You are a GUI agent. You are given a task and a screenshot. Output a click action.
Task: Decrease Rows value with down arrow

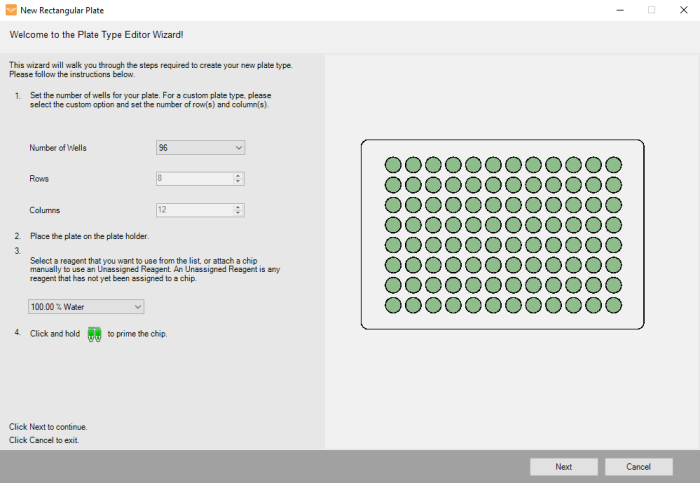[238, 182]
